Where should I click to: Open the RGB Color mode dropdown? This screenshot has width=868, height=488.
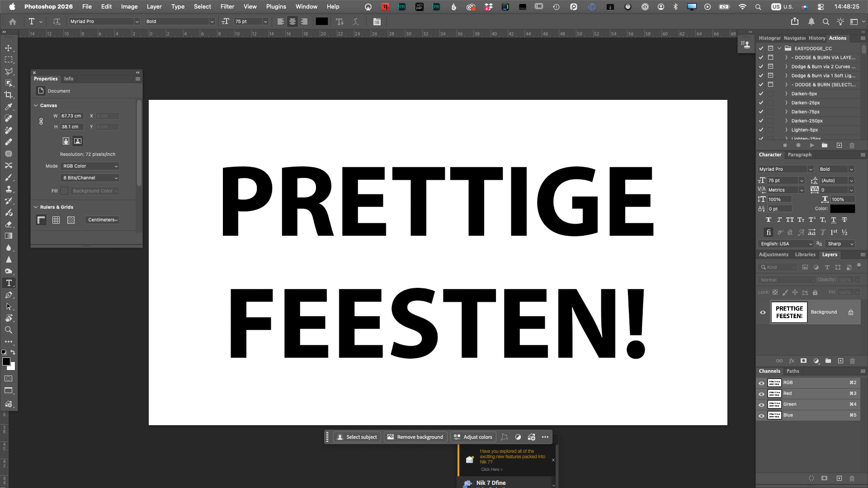pos(90,166)
